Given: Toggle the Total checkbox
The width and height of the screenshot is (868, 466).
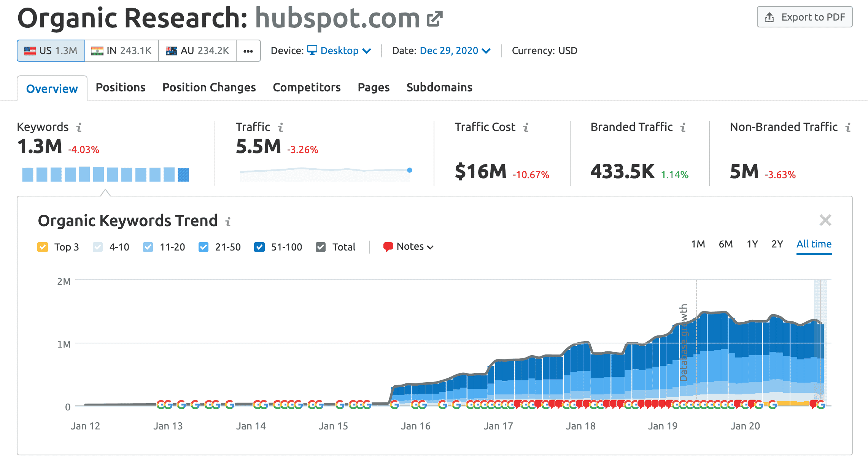Looking at the screenshot, I should pos(321,247).
